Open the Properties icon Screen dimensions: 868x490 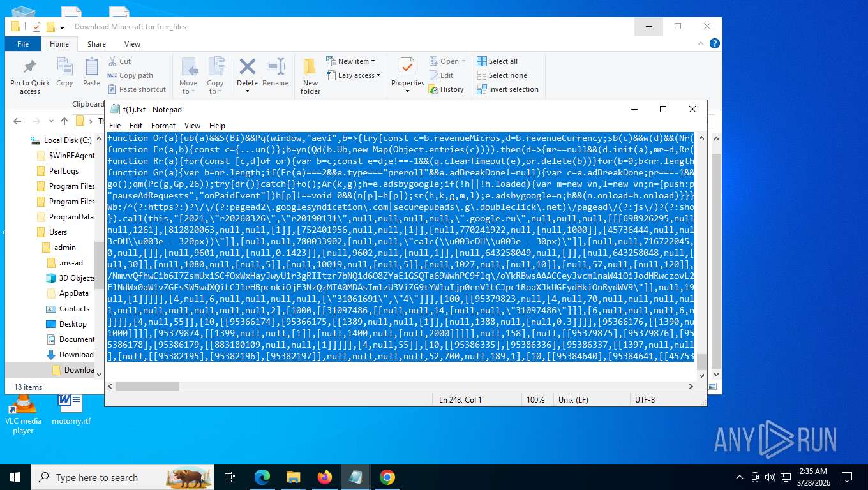tap(407, 68)
